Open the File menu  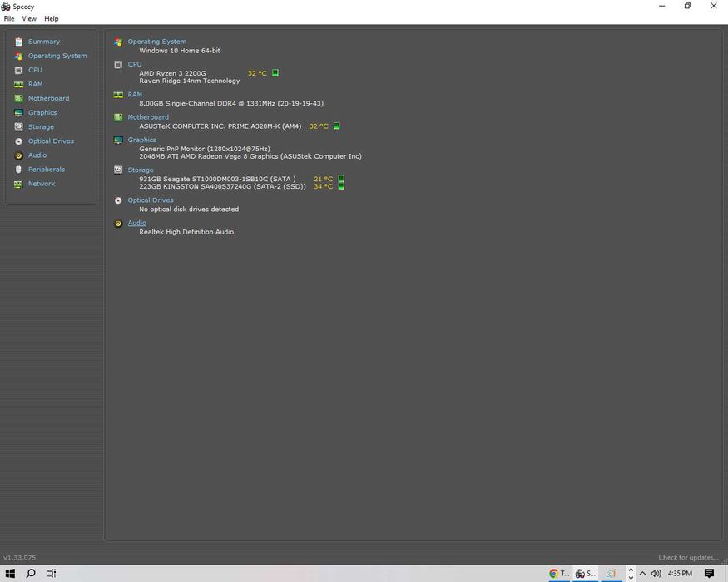click(9, 18)
